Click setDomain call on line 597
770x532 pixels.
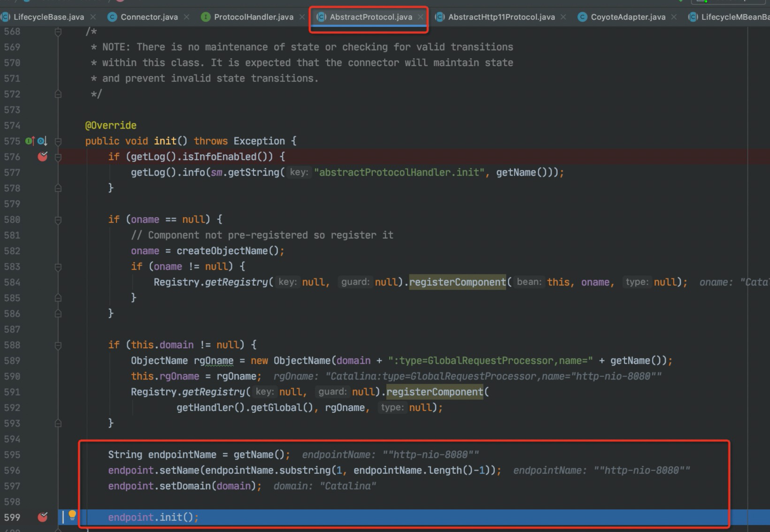coord(185,486)
